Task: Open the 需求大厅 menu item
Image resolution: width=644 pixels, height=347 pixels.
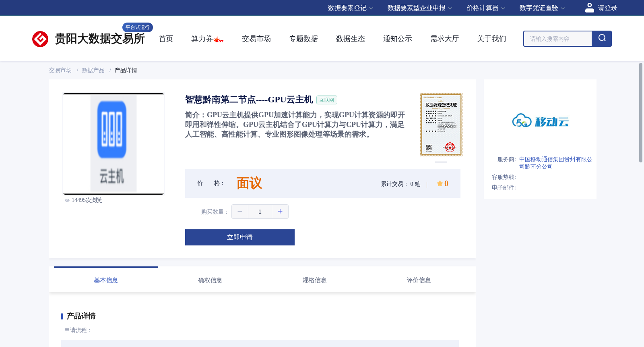Action: click(x=445, y=39)
